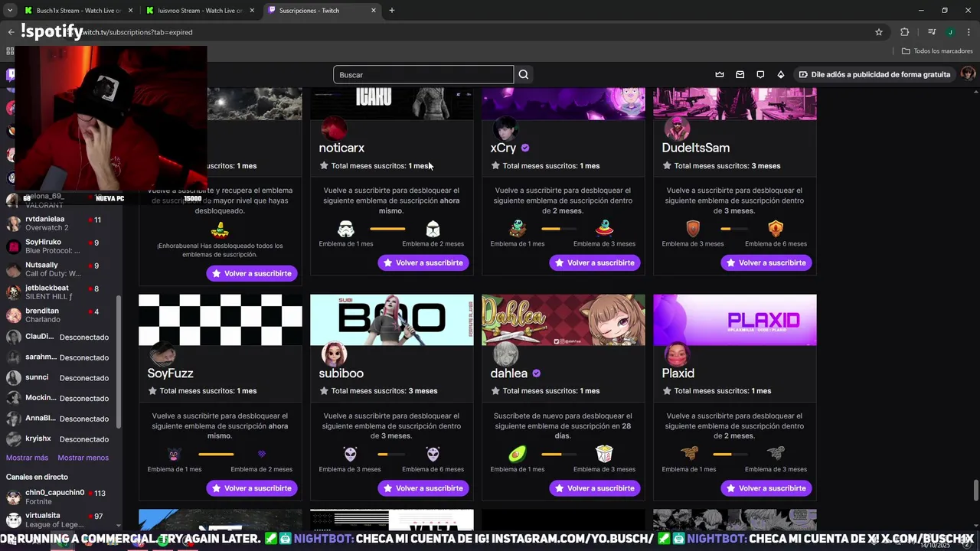This screenshot has height=551, width=980.
Task: Click subiboo 3-month alien emblem
Action: coord(350,453)
